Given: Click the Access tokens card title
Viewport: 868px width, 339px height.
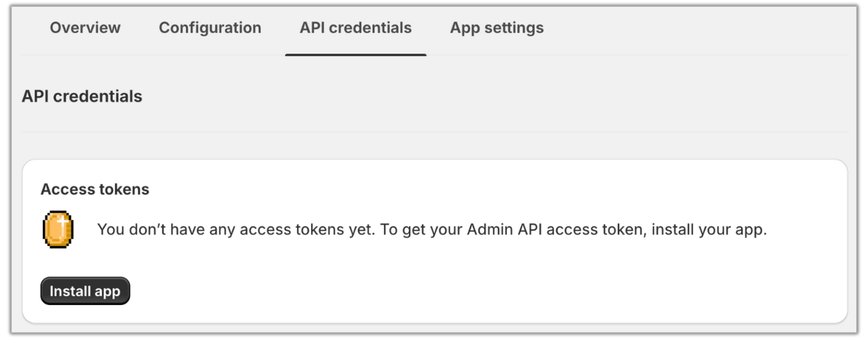Looking at the screenshot, I should click(95, 189).
